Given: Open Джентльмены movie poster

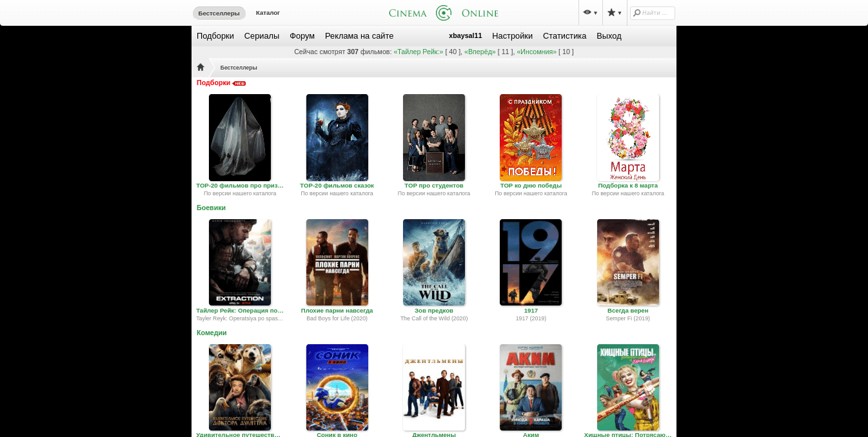Looking at the screenshot, I should tap(434, 387).
